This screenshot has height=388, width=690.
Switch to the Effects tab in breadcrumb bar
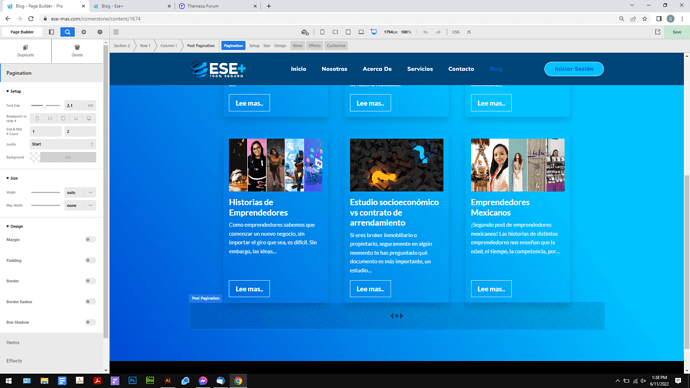coord(314,46)
